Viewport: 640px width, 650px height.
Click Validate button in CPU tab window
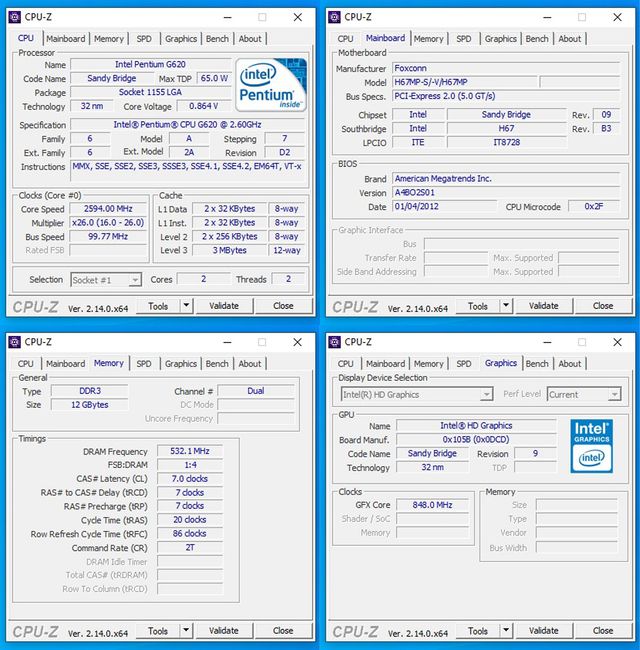pos(224,306)
